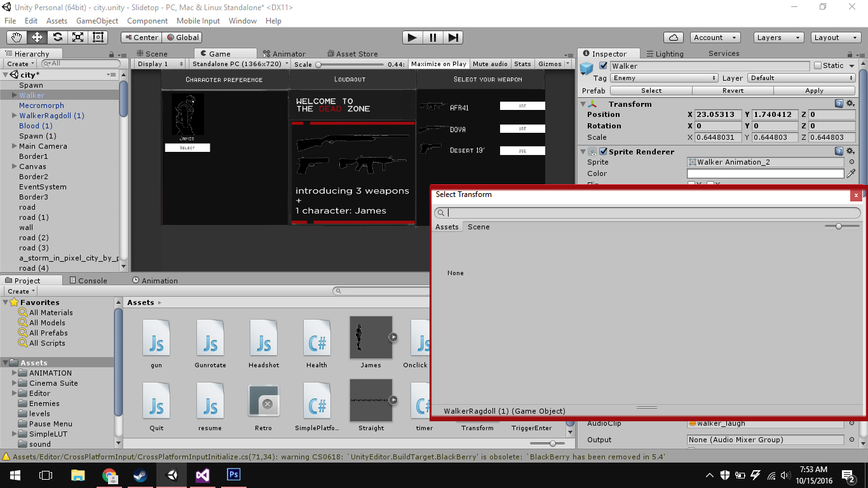Select the Move tool in toolbar
Image resolution: width=868 pixels, height=488 pixels.
point(37,37)
